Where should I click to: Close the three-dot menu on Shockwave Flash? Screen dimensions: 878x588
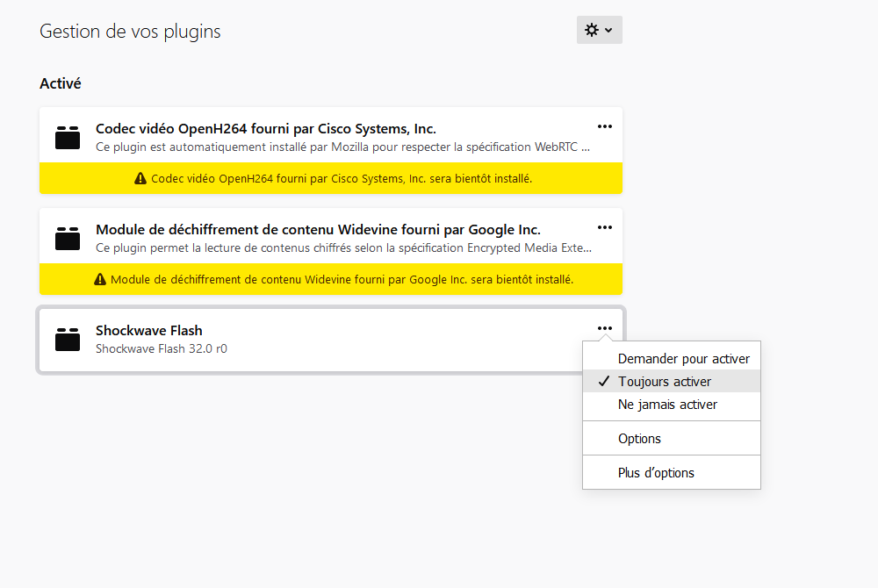pos(604,328)
